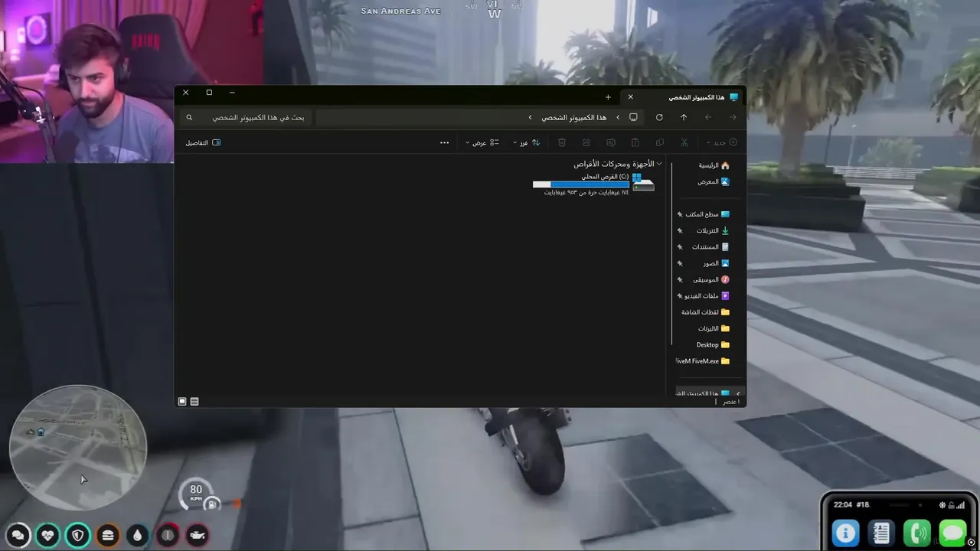
Task: Open the Screenshots (لقطات الشاشة) folder
Action: pos(705,312)
